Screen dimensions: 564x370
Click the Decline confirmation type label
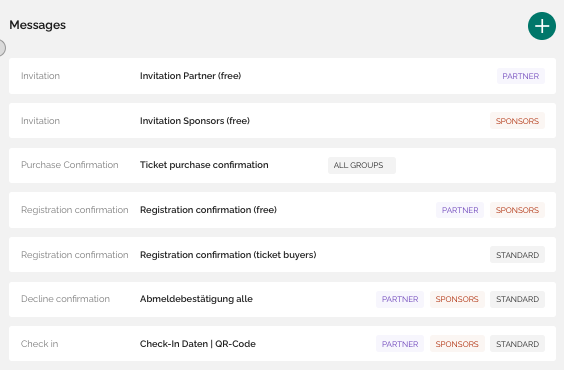65,299
